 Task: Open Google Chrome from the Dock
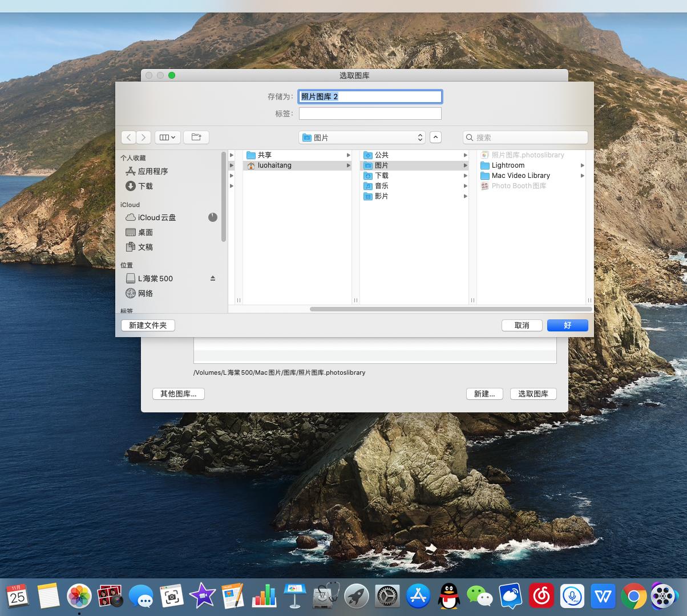(633, 597)
